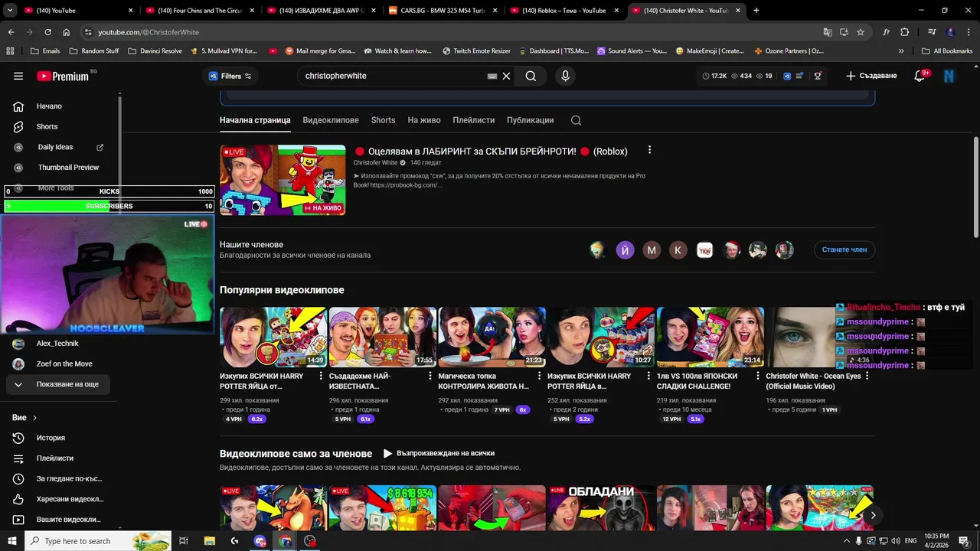The image size is (980, 551).
Task: Open a new browser tab
Action: coord(756,11)
